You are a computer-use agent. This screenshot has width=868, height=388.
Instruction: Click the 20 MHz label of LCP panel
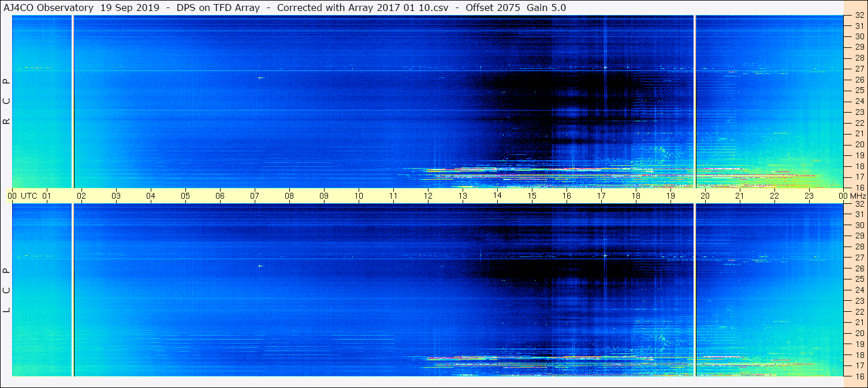click(x=859, y=333)
